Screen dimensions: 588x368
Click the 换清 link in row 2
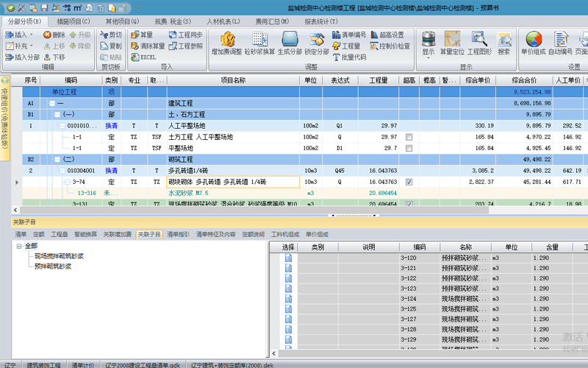coord(112,171)
